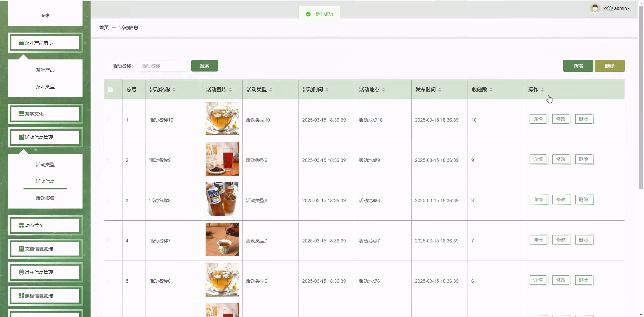The height and width of the screenshot is (317, 644).
Task: Collapse the 茶叶产品展示 menu group
Action: 45,43
